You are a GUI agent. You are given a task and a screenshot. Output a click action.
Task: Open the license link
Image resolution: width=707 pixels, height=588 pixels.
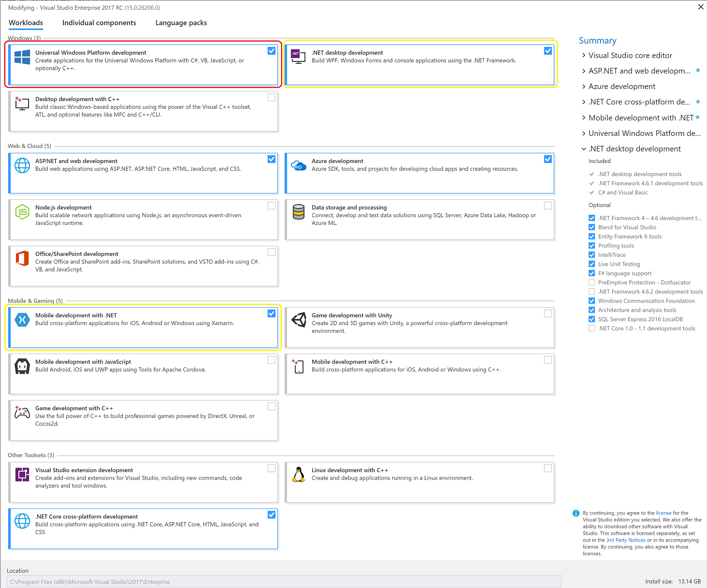coord(663,513)
